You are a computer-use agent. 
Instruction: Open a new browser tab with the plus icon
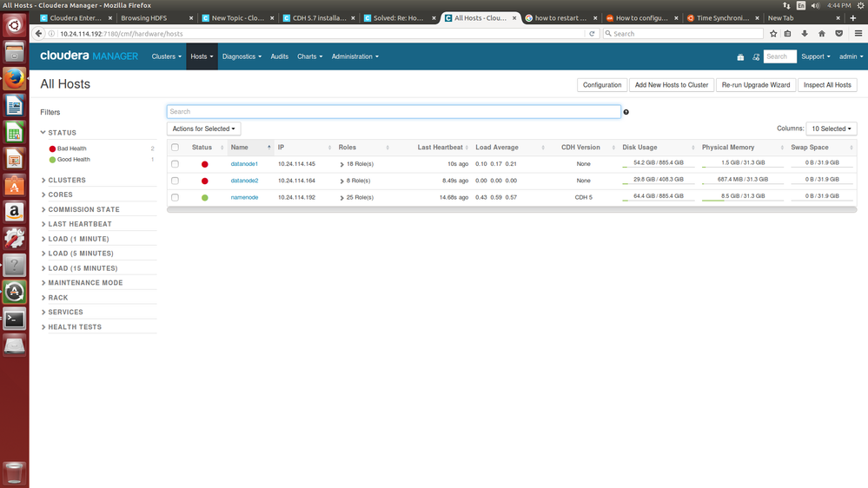[852, 18]
